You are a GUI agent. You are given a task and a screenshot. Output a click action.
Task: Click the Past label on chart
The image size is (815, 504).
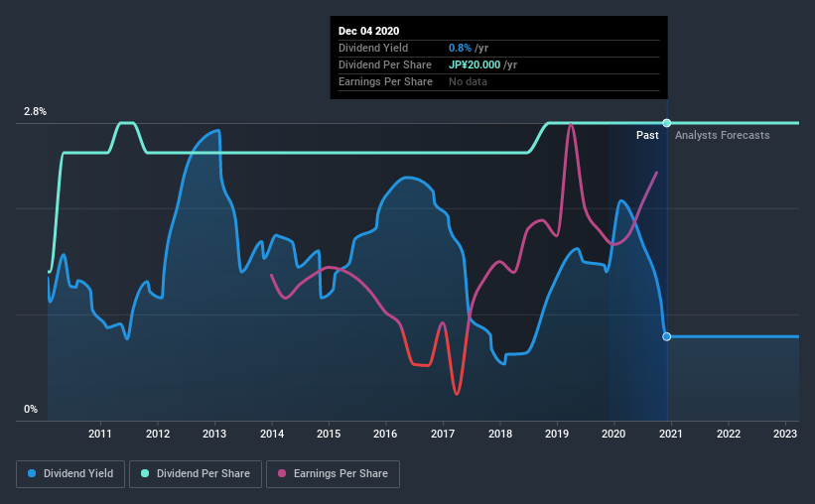(647, 135)
